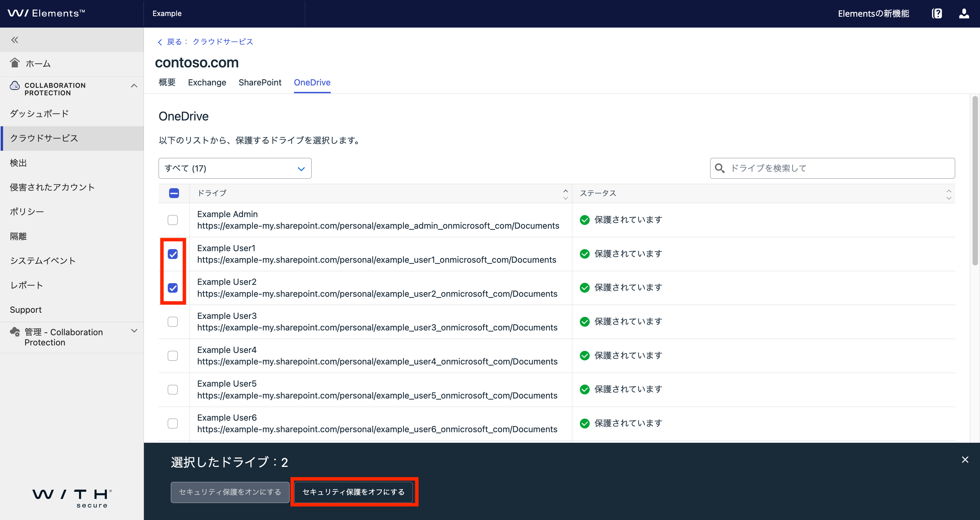980x520 pixels.
Task: Click the search magnifier icon
Action: click(x=719, y=168)
